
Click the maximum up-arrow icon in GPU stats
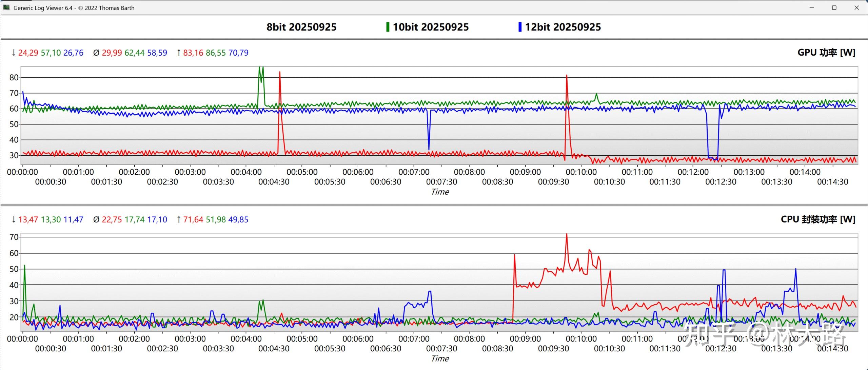[179, 53]
